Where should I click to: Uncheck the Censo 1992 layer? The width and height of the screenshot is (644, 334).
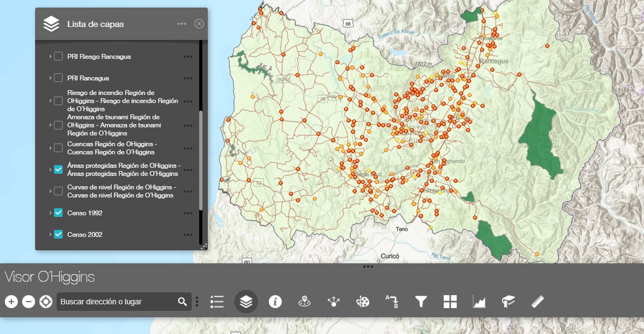pyautogui.click(x=58, y=213)
